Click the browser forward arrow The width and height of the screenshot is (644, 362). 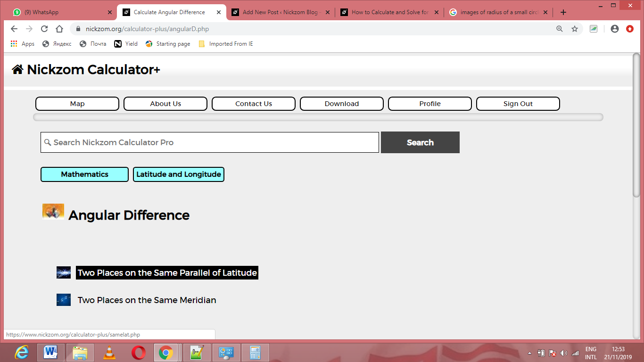29,29
